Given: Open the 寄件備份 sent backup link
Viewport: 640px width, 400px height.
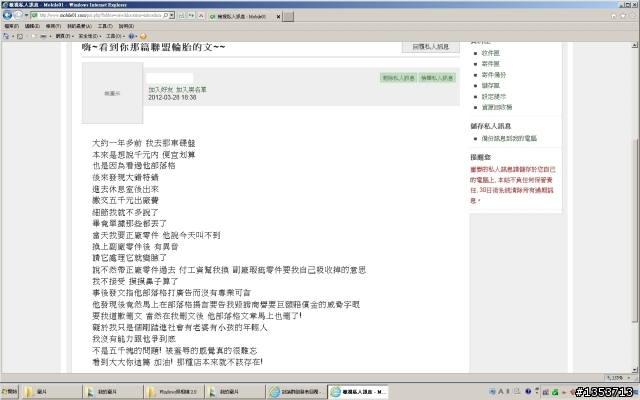Looking at the screenshot, I should [x=494, y=75].
